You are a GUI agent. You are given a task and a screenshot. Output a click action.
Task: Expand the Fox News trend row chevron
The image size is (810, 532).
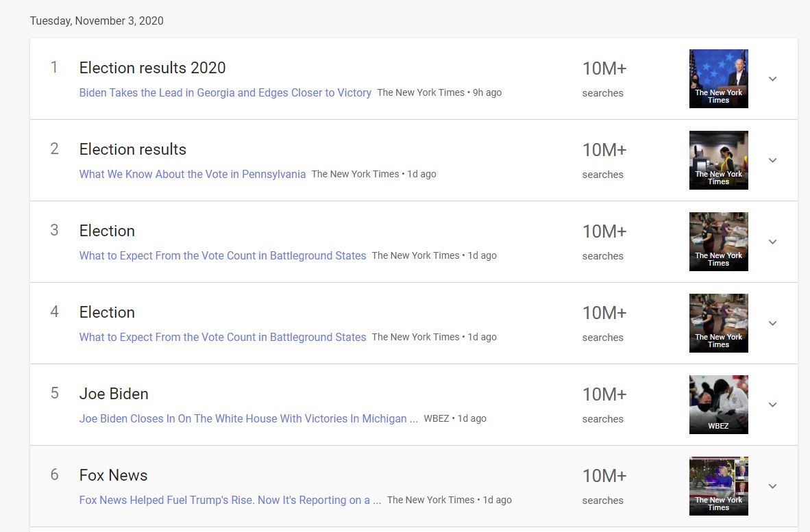click(x=772, y=487)
